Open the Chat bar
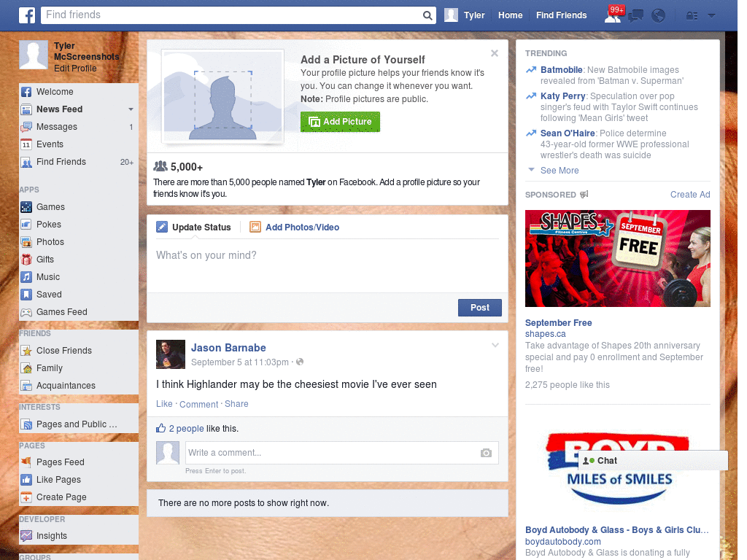 coord(653,461)
